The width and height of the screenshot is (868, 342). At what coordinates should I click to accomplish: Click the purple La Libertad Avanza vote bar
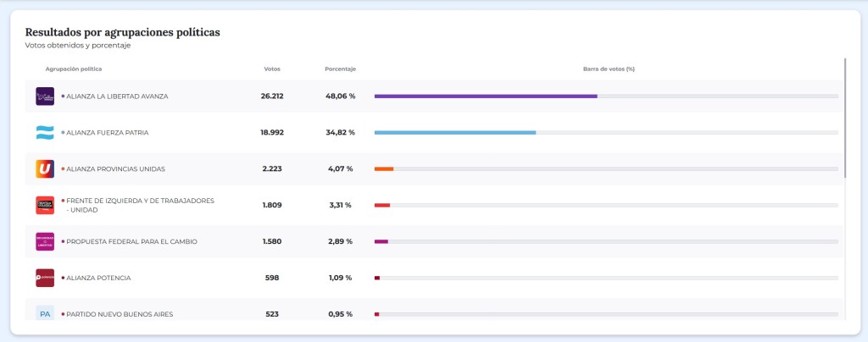tap(486, 97)
